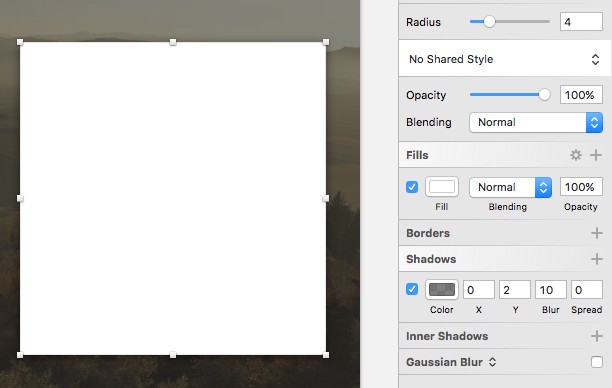The height and width of the screenshot is (388, 612).
Task: Click the Shadows section header
Action: pyautogui.click(x=431, y=259)
